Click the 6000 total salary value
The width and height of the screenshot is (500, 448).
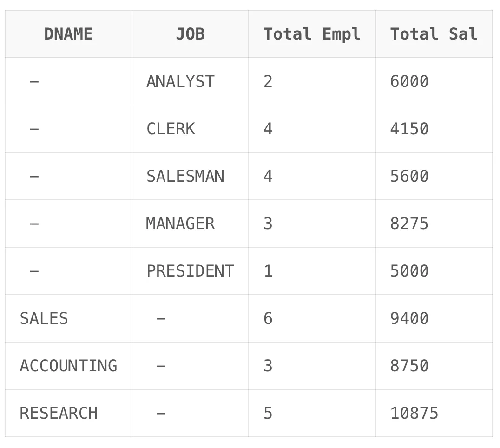[409, 82]
